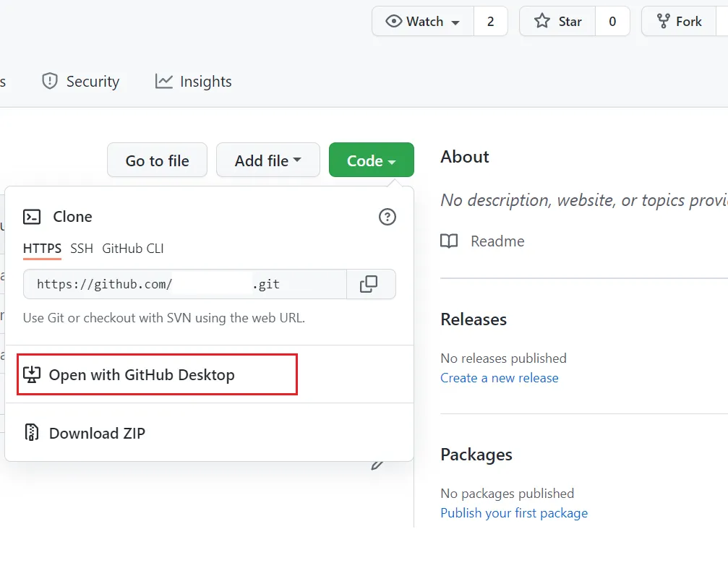728x576 pixels.
Task: Click Go to file button
Action: pos(157,160)
